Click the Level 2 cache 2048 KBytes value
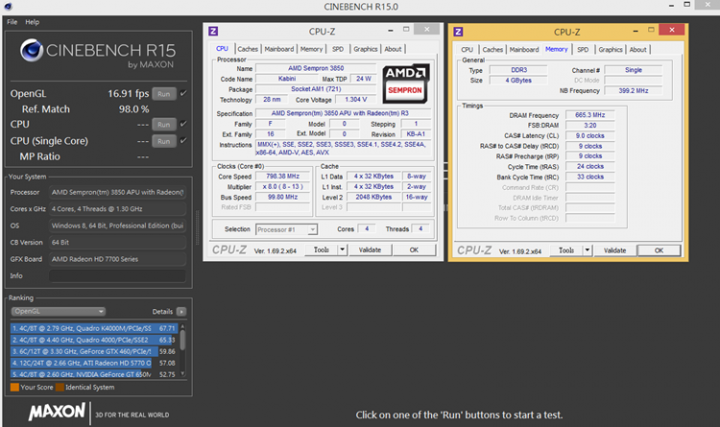Screen dimensions: 720x427 coord(374,197)
